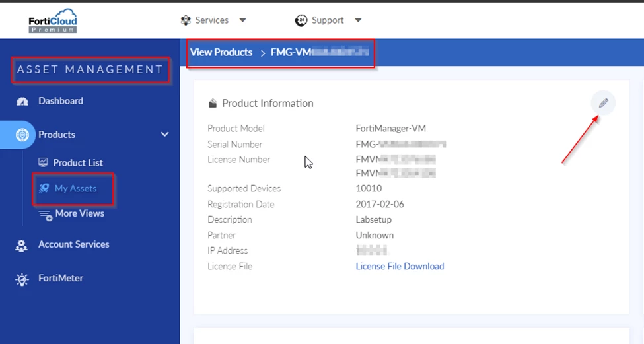
Task: Click the Registration Date label
Action: (240, 204)
